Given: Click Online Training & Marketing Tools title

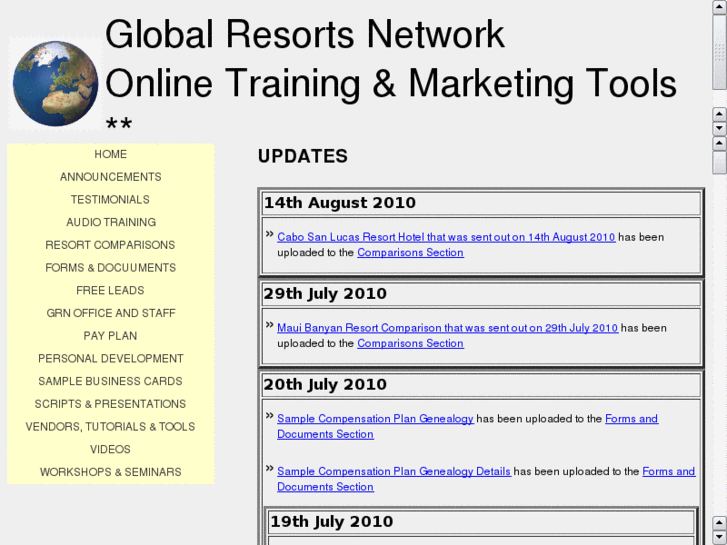Looking at the screenshot, I should (x=391, y=84).
